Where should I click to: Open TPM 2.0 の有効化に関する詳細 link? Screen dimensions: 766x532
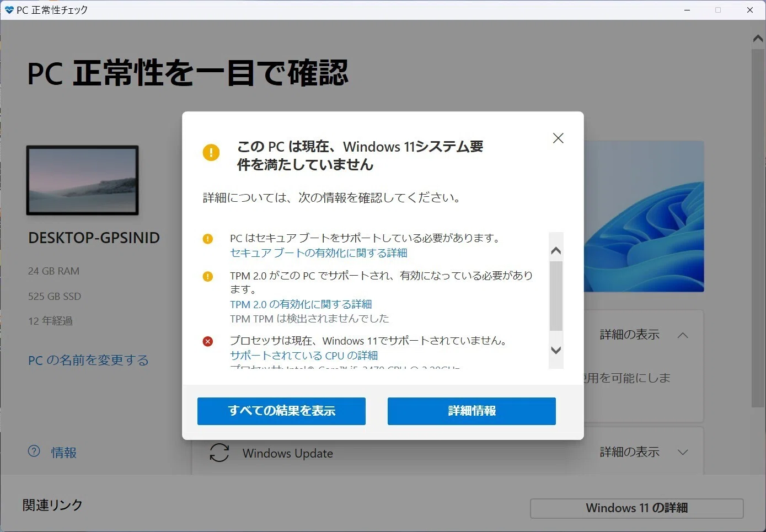301,304
